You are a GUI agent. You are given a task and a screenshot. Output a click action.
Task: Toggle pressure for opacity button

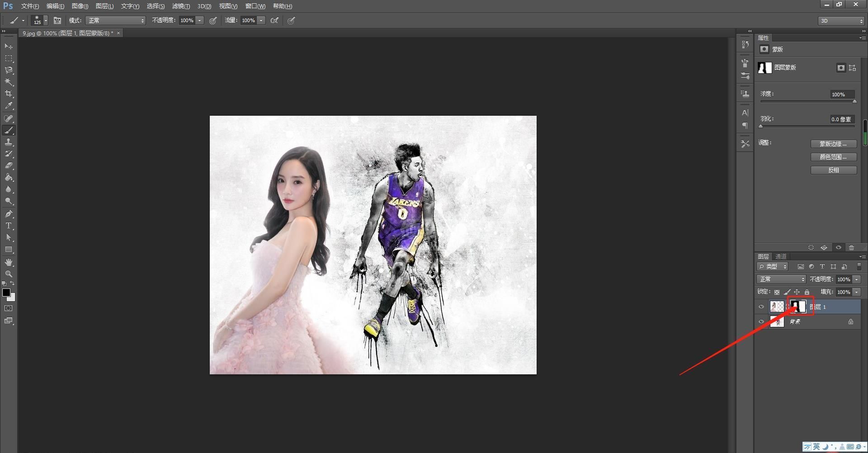coord(213,20)
